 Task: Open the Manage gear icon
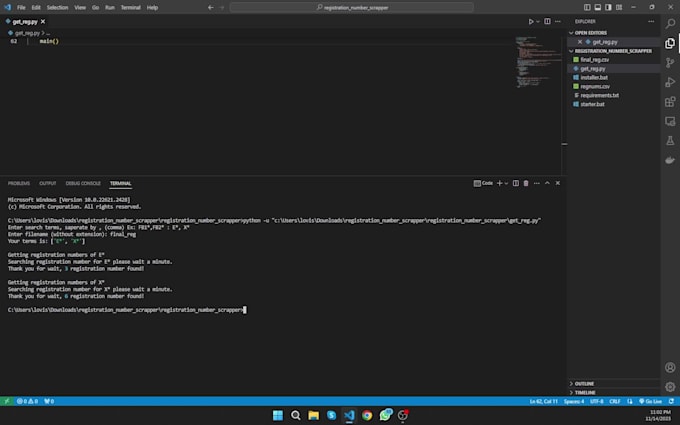670,387
